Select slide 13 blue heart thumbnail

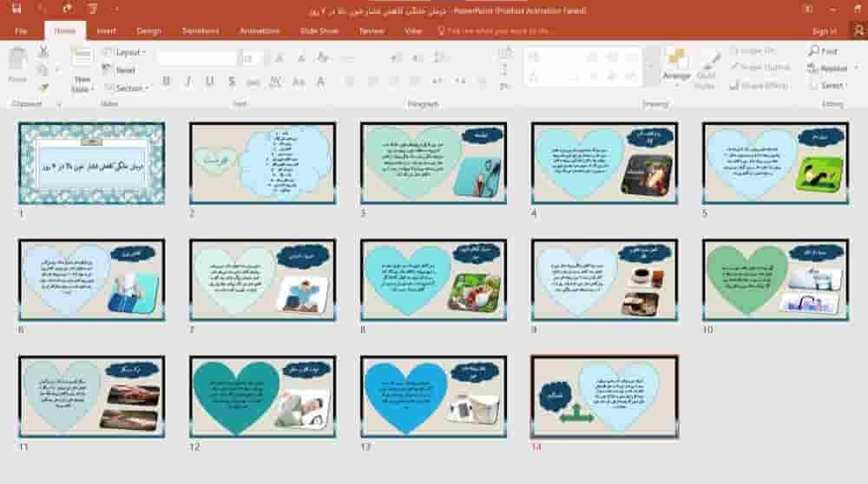point(433,396)
